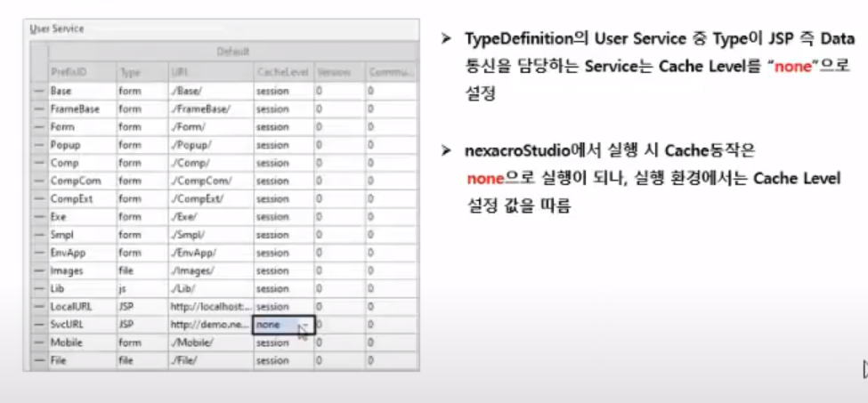
Task: Click the ./CompExt/ URL cell
Action: (211, 199)
